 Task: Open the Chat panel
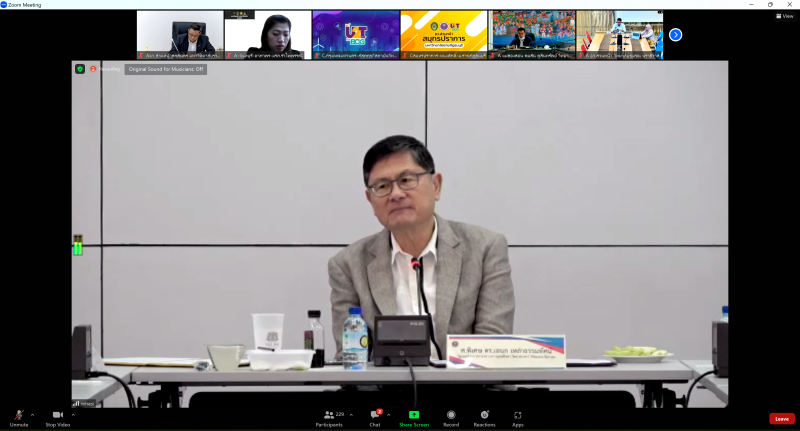tap(374, 415)
